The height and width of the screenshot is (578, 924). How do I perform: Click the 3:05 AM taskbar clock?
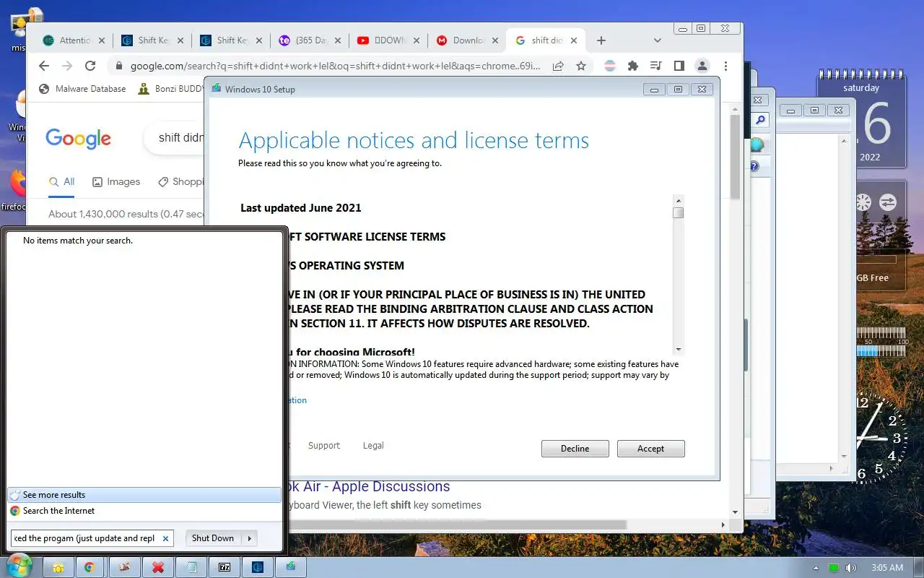(x=887, y=568)
